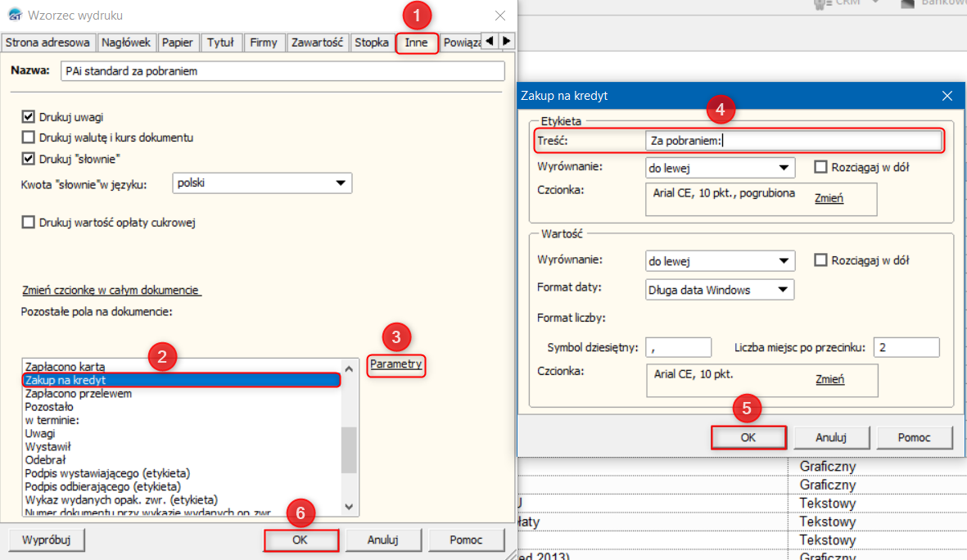The width and height of the screenshot is (967, 560).
Task: Toggle the Drukuj uwagi checkbox
Action: [29, 116]
